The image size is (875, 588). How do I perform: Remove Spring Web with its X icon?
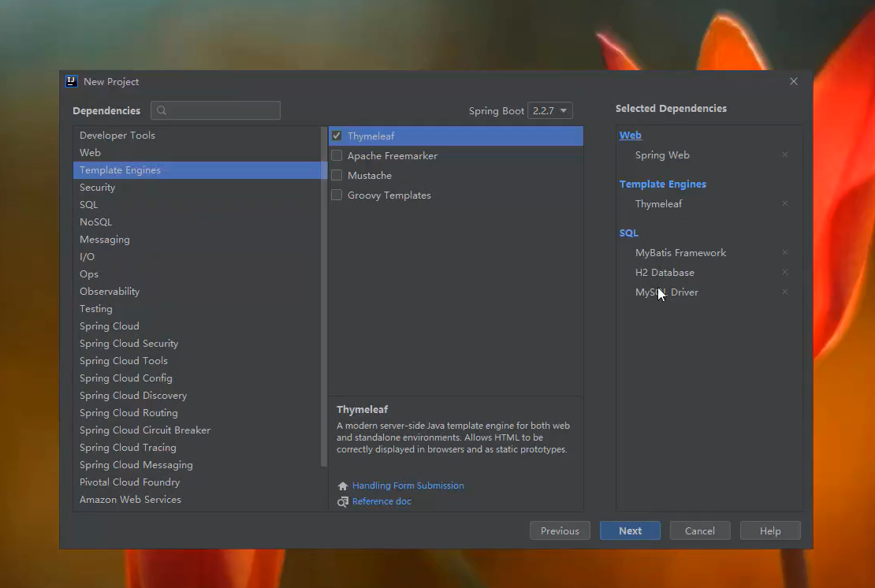(x=785, y=154)
